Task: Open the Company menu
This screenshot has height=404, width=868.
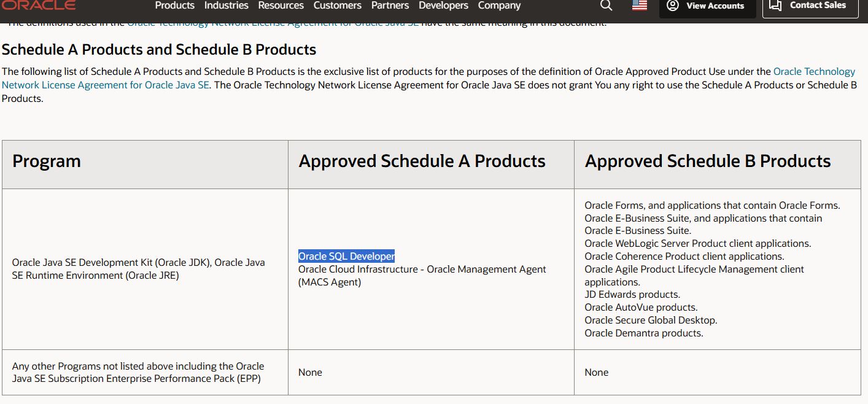Action: coord(499,5)
